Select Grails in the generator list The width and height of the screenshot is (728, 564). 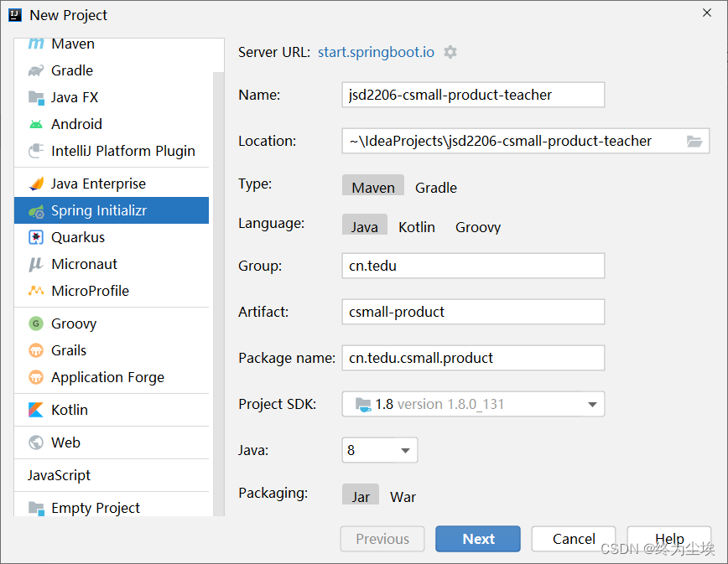click(x=112, y=350)
